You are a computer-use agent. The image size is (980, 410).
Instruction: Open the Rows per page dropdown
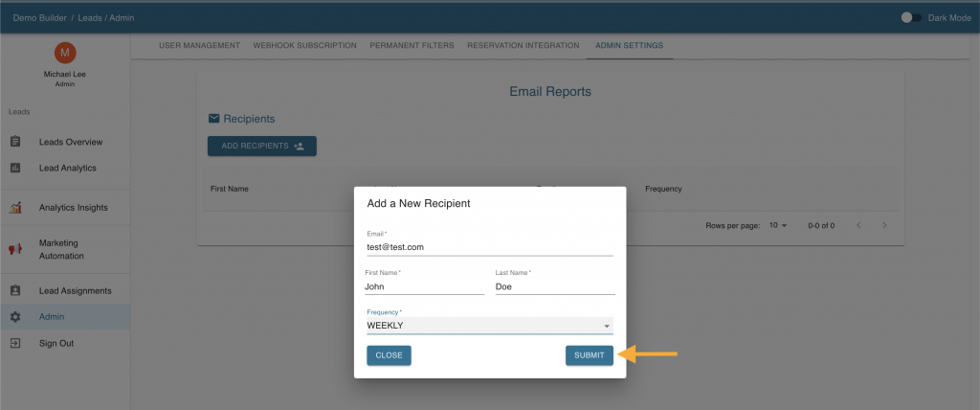pyautogui.click(x=778, y=225)
